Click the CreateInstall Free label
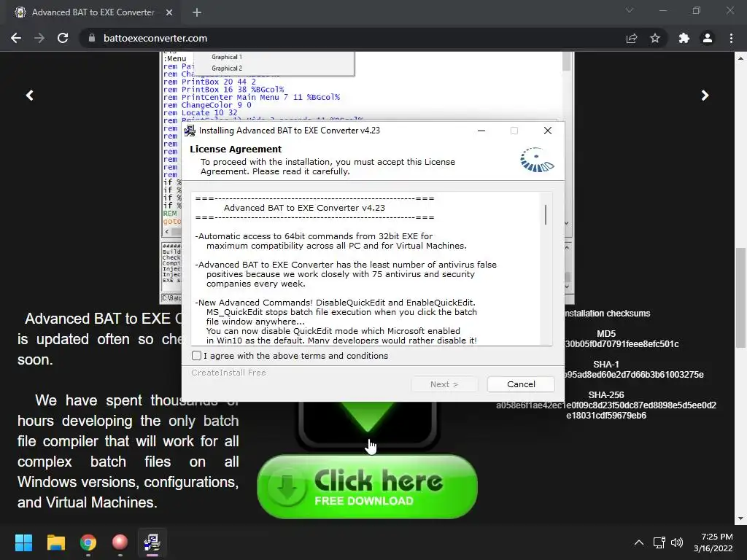The width and height of the screenshot is (747, 560). click(x=228, y=373)
